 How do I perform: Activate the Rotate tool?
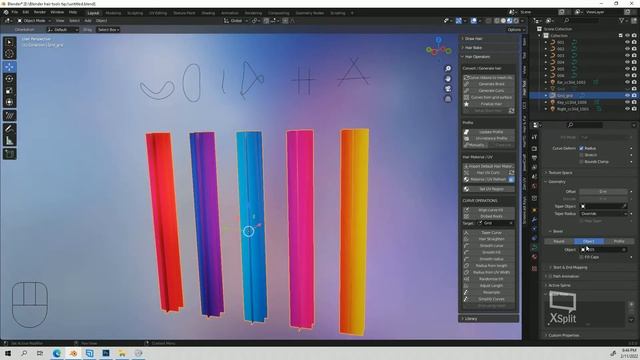(9, 78)
